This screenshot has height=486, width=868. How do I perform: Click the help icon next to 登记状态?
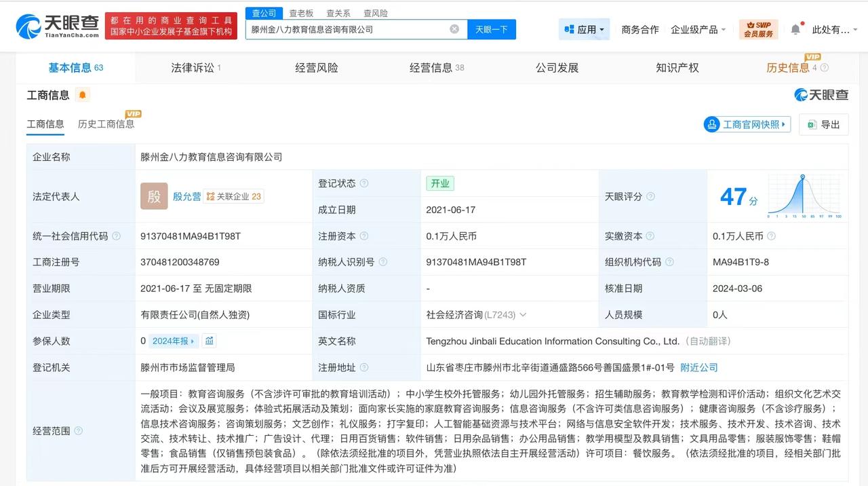coord(364,183)
